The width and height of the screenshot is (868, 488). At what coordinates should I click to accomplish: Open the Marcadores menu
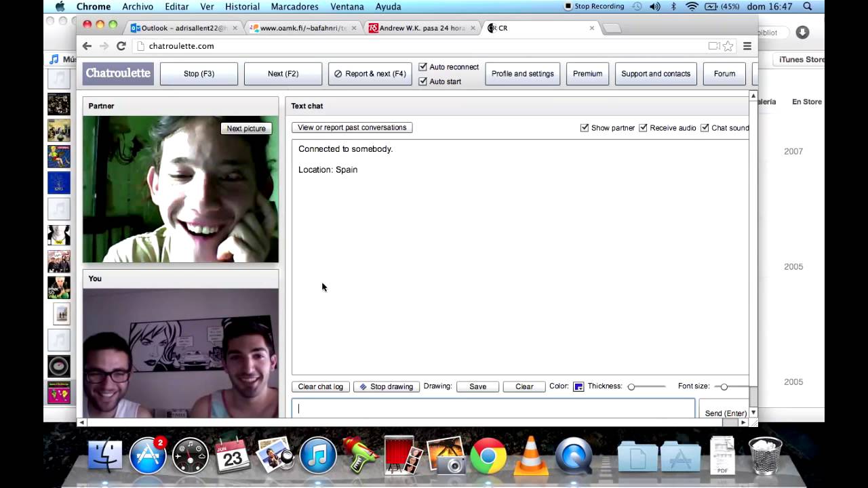tap(294, 7)
